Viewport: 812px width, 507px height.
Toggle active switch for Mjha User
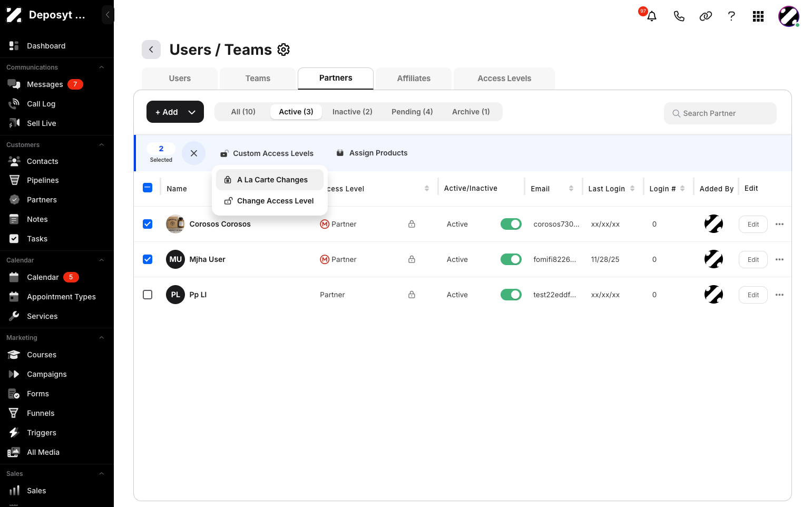click(x=511, y=259)
